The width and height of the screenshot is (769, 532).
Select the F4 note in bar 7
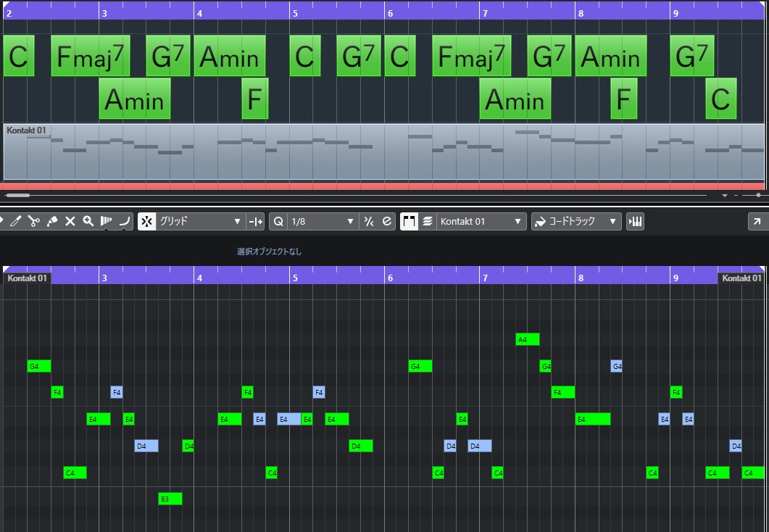[563, 392]
